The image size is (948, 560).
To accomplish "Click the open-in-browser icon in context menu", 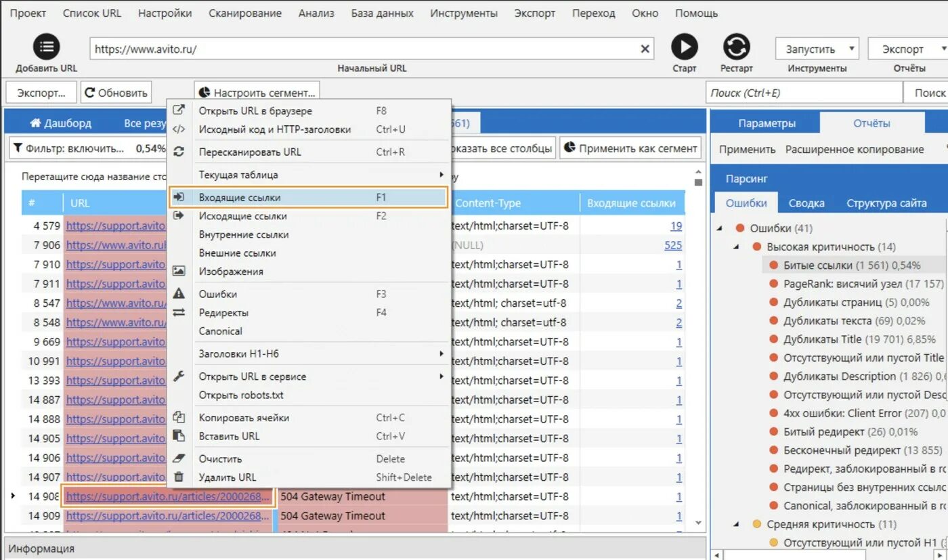I will point(179,110).
